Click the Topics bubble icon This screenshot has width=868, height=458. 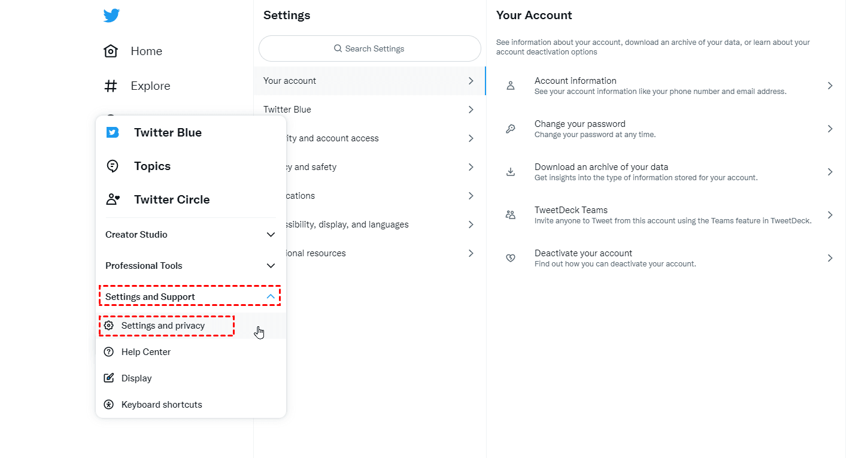coord(112,166)
